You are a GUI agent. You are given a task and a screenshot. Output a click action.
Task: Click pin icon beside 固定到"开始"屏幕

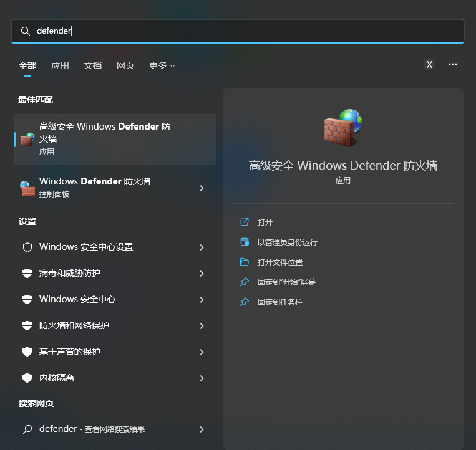point(245,282)
